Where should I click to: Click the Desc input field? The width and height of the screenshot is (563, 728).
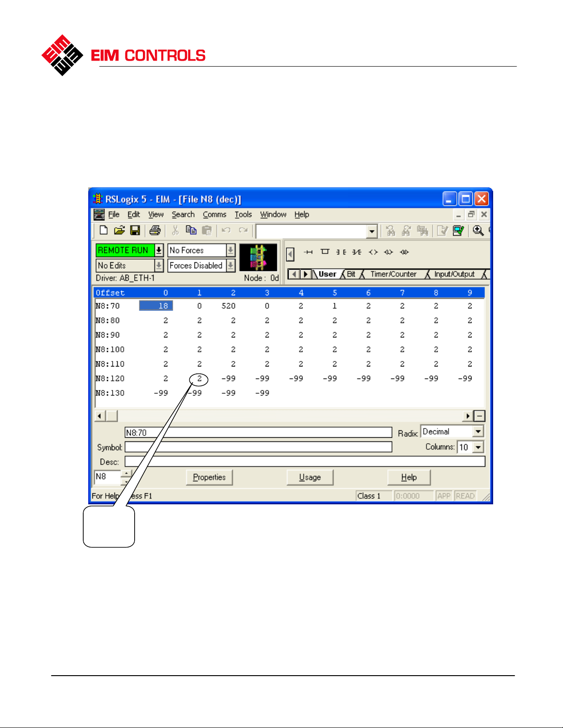point(305,462)
